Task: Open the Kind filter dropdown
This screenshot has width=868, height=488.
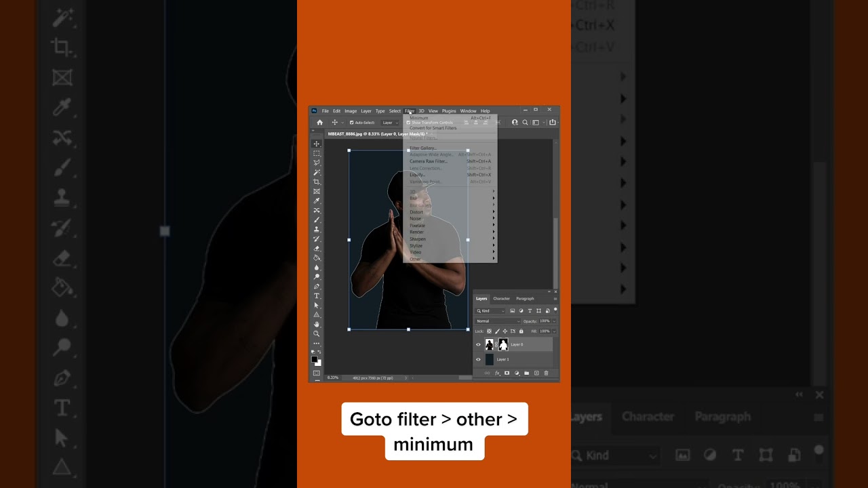Action: click(490, 311)
